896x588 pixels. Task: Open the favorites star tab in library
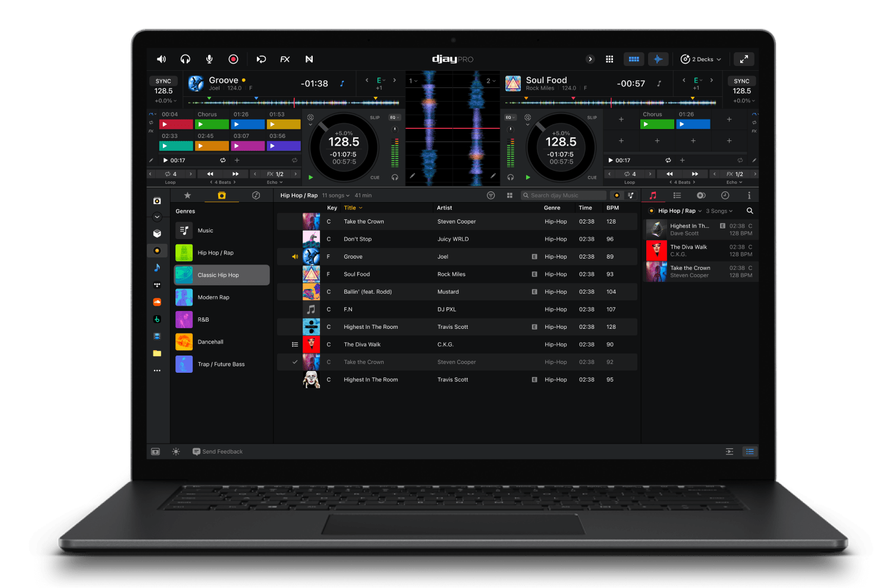[x=187, y=196]
